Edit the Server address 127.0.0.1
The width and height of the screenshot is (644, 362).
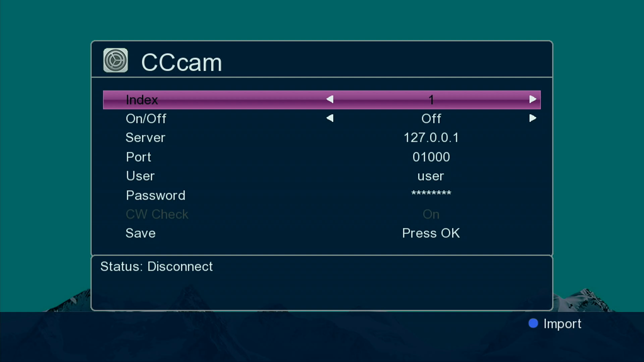coord(431,138)
